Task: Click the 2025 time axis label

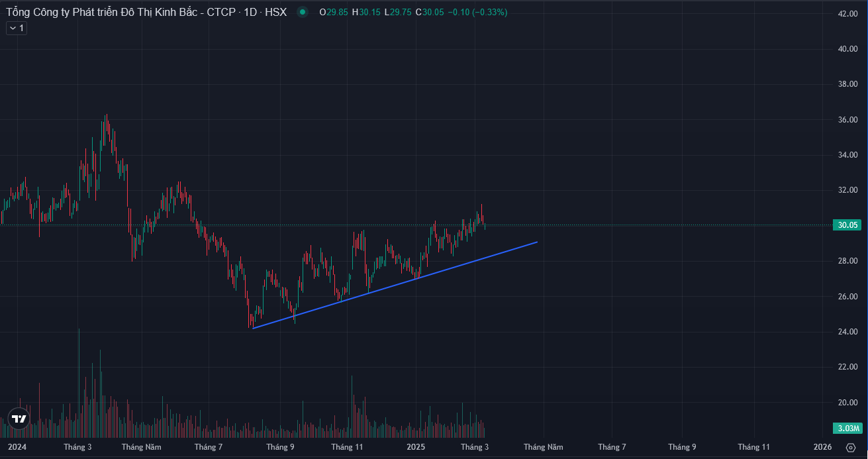Action: [416, 447]
